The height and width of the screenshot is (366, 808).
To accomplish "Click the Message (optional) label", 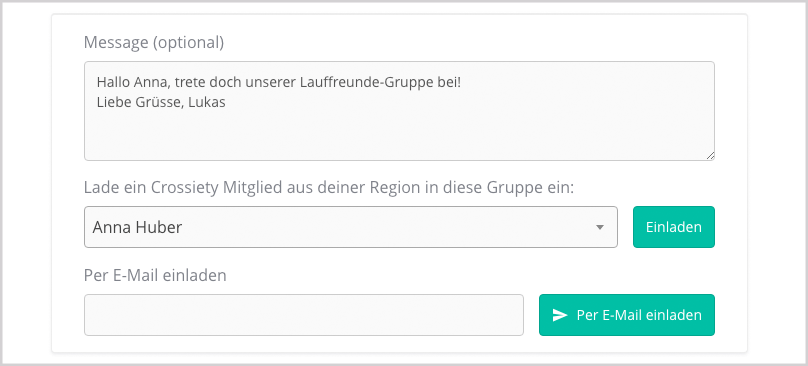I will point(154,42).
